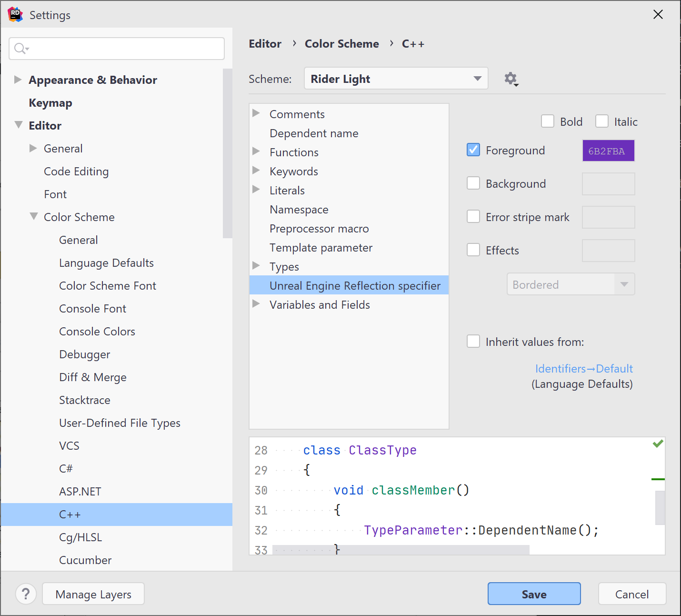Enable Bold formatting for the specifier

tap(548, 121)
